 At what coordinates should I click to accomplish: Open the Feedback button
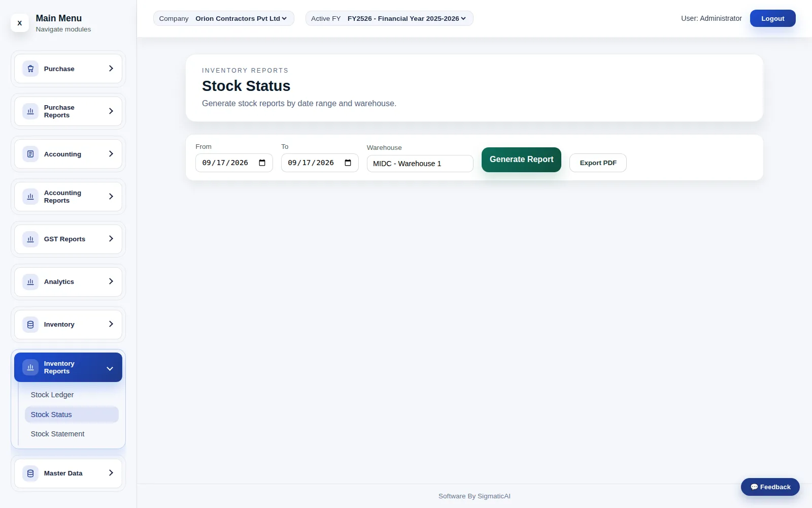click(x=770, y=487)
